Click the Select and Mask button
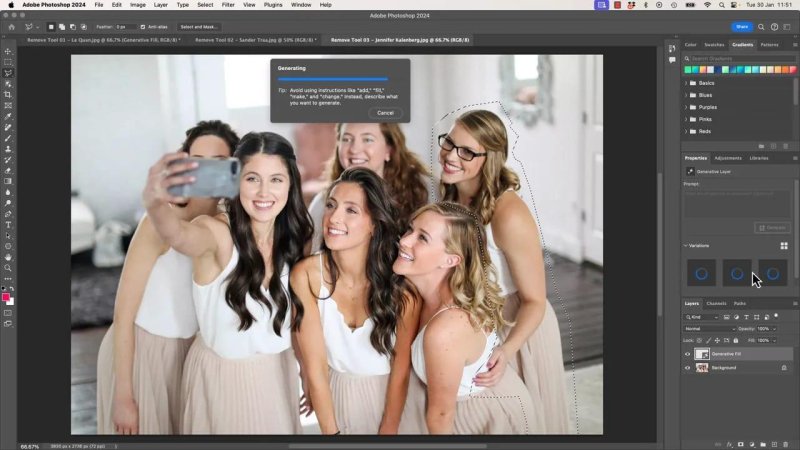The height and width of the screenshot is (450, 800). [x=199, y=27]
